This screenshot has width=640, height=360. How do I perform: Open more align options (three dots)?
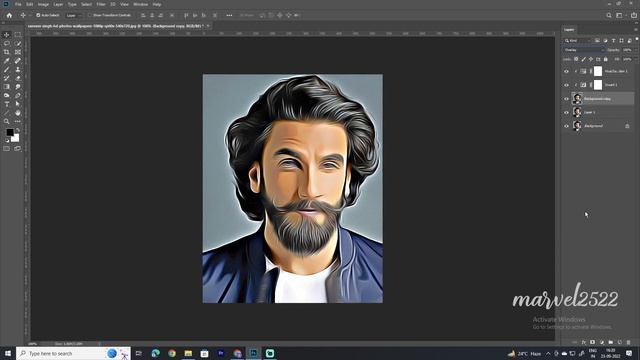[229, 16]
